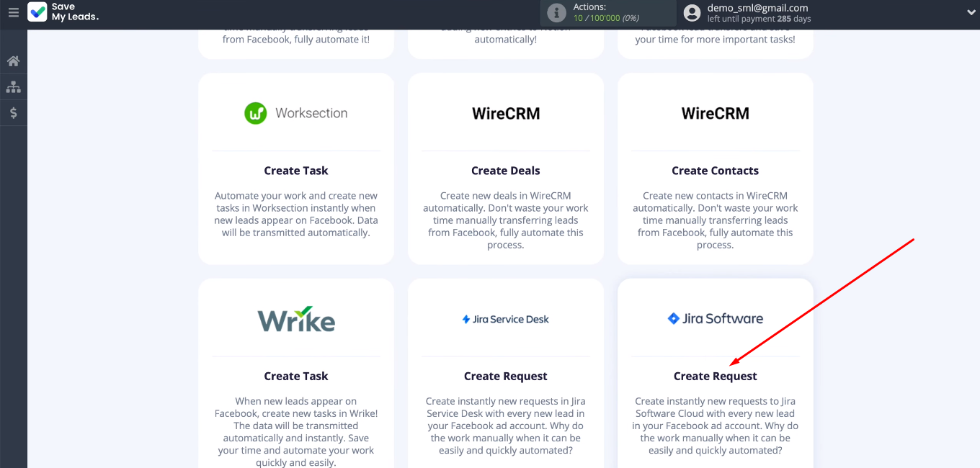Select Worksection Create Task heading
The height and width of the screenshot is (468, 980).
[296, 171]
